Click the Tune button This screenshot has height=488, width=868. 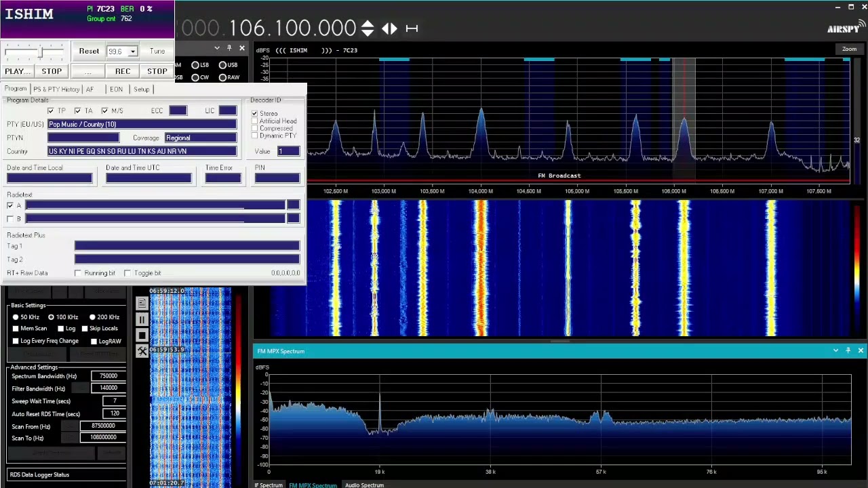click(157, 52)
